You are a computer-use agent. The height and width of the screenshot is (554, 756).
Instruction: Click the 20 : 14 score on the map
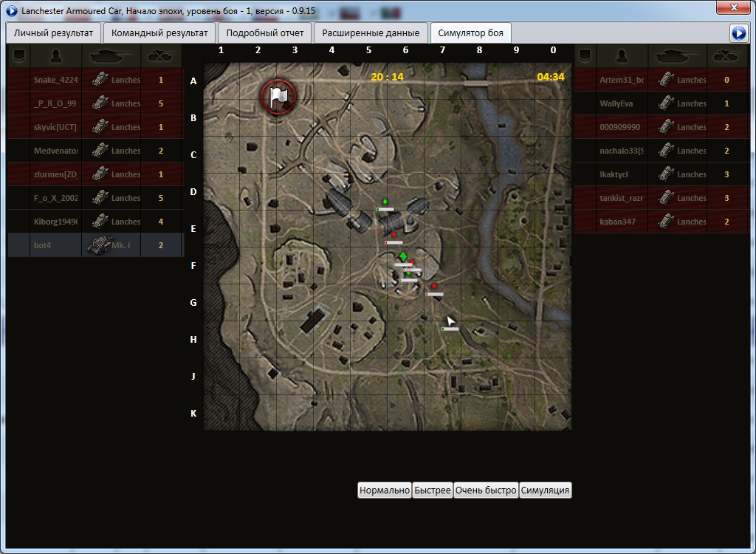pyautogui.click(x=387, y=76)
